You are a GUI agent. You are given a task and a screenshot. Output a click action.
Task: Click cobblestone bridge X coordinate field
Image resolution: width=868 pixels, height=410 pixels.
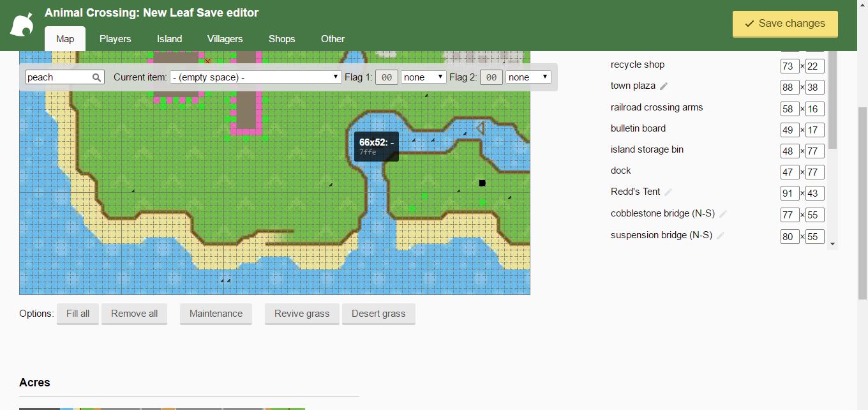789,215
